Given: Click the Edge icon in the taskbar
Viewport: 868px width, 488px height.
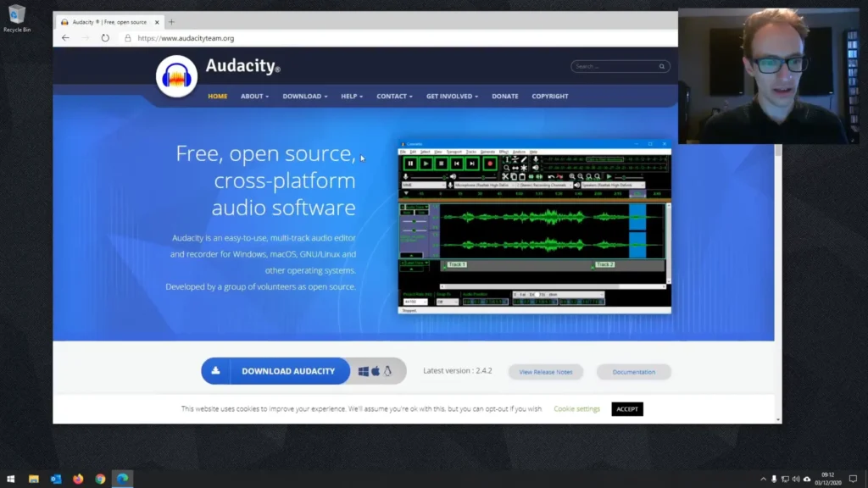Looking at the screenshot, I should (x=122, y=479).
